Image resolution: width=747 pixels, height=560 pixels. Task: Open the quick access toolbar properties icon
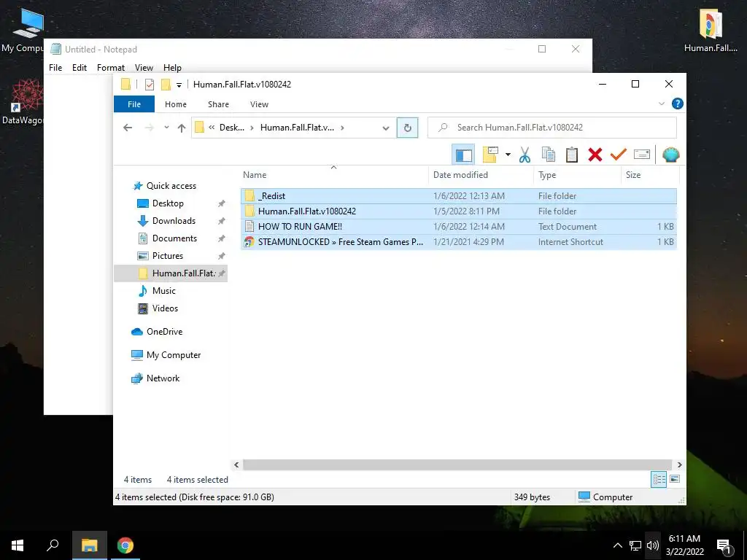coord(149,85)
